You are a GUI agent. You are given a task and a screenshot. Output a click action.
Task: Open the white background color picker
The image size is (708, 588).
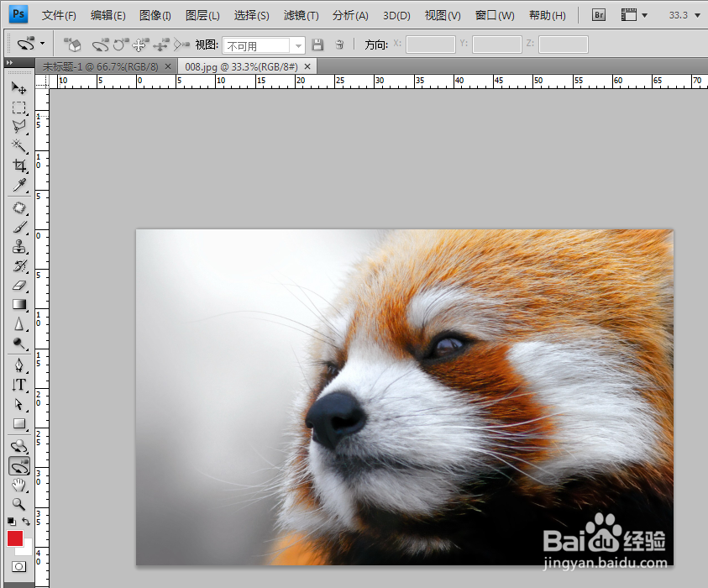27,549
